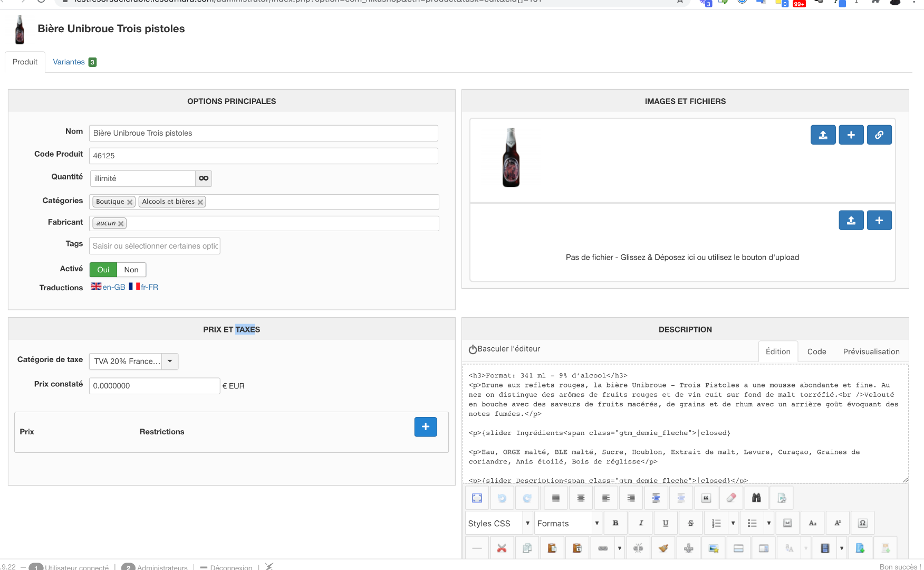Screen dimensions: 924x570
Task: Right-align text in the editor
Action: click(631, 498)
